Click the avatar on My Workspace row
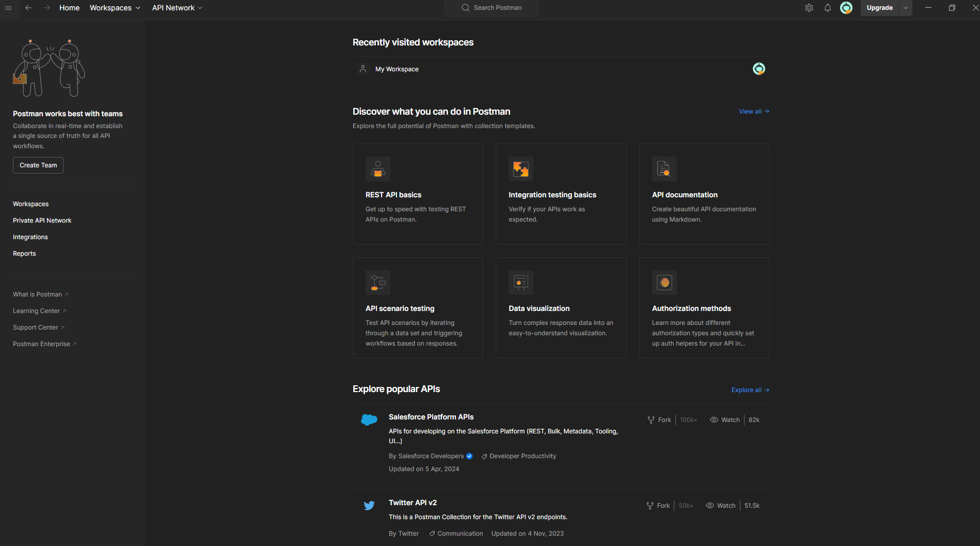 click(759, 69)
